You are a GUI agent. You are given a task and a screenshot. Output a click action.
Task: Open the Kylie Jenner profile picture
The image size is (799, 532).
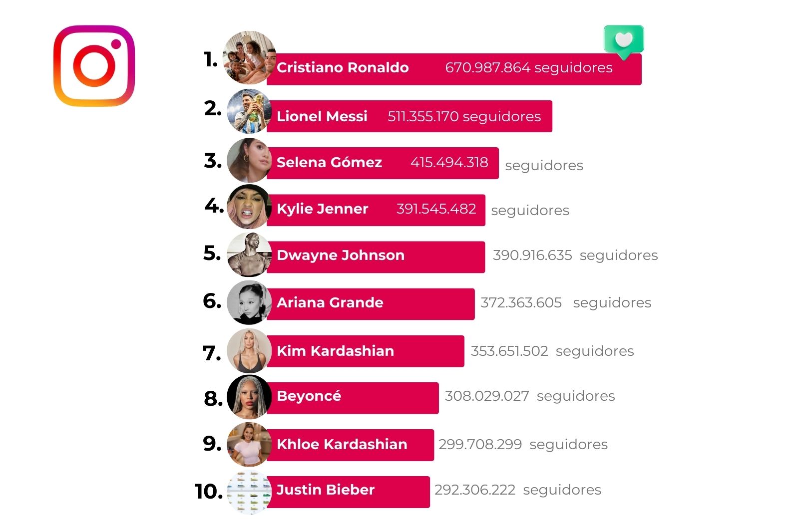(249, 207)
